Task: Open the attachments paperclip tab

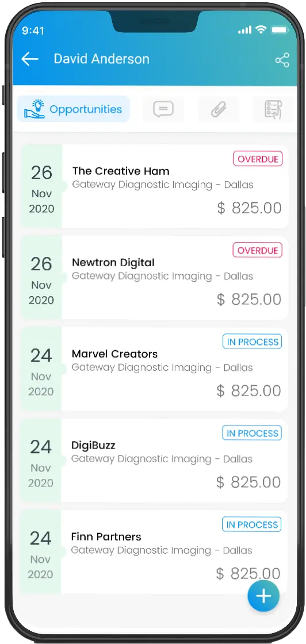Action: click(x=219, y=109)
